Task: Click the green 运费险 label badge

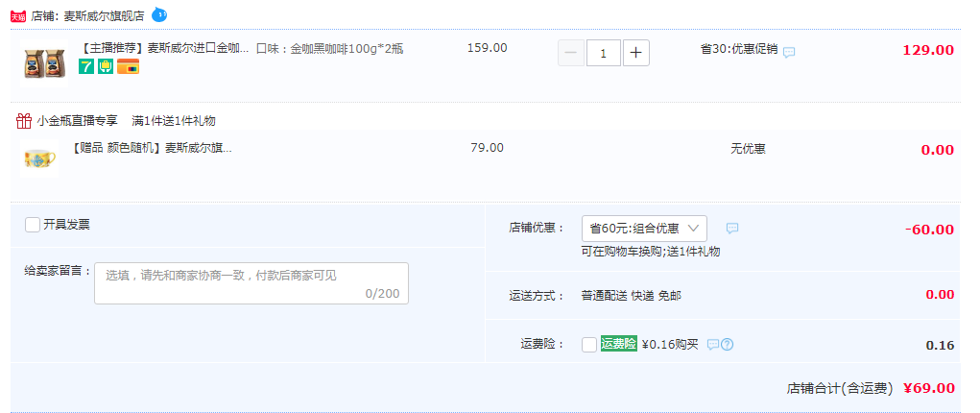Action: click(619, 344)
